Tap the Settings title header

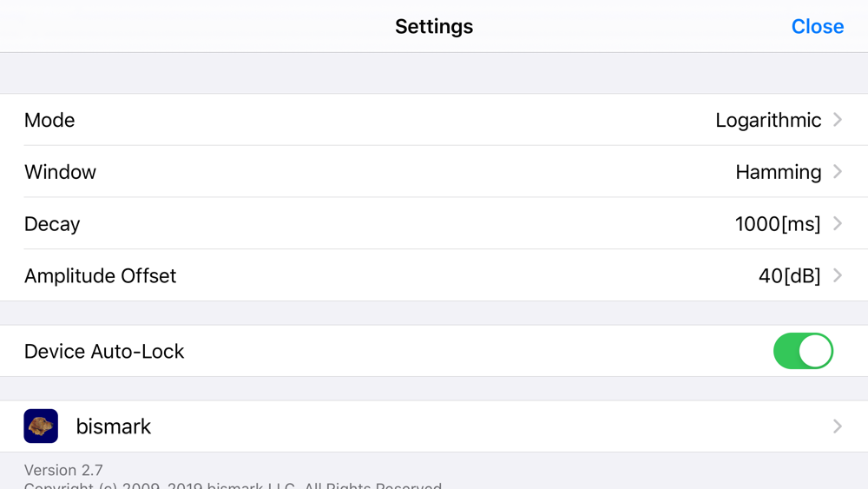434,26
